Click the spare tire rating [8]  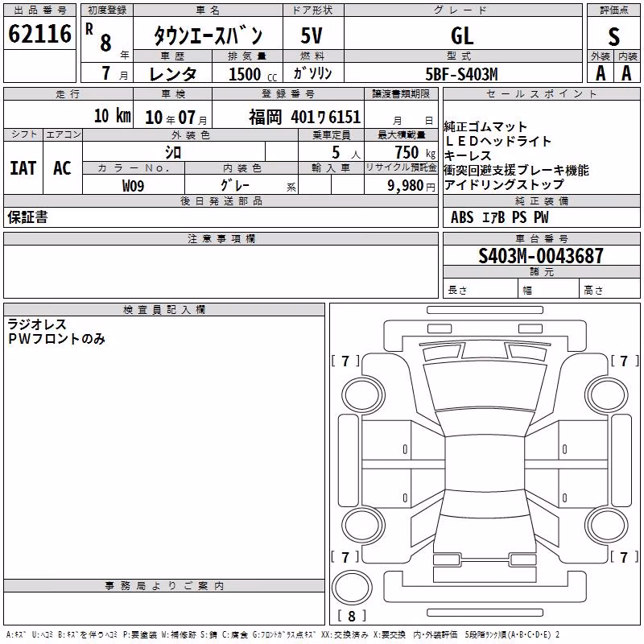352,616
